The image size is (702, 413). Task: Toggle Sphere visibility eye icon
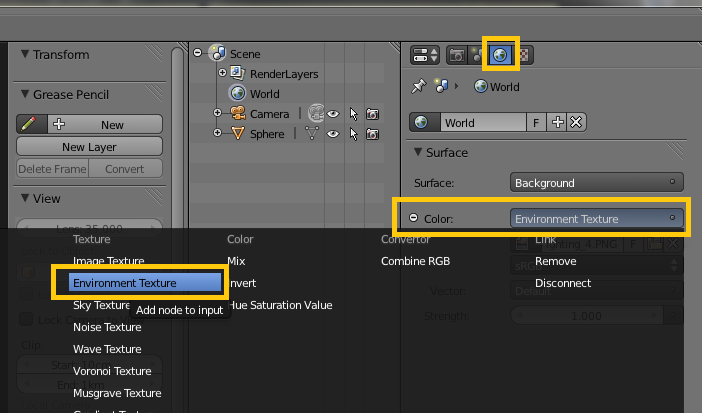point(333,134)
